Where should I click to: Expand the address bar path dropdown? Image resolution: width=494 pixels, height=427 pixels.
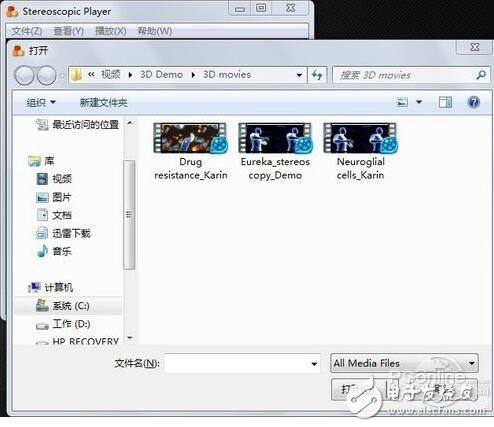pyautogui.click(x=299, y=75)
